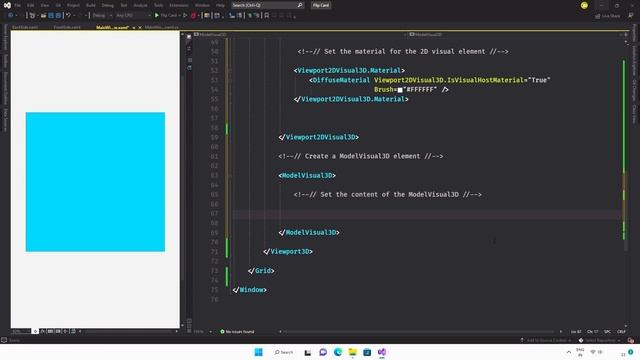Click the editor horizontal scrollbar

tap(419, 331)
